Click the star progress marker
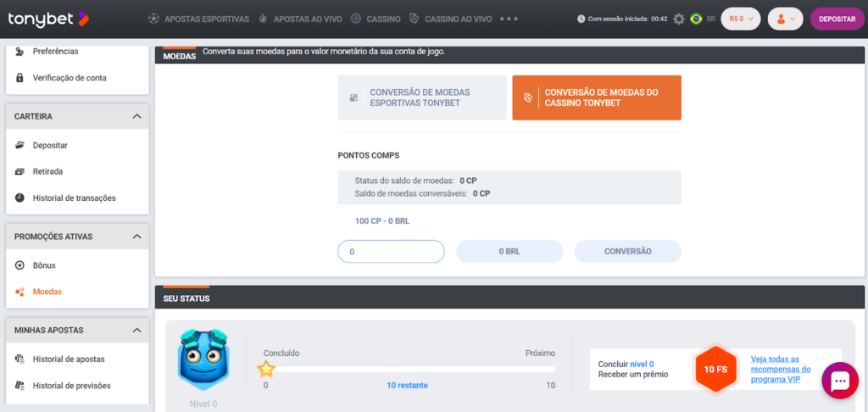Viewport: 868px width, 412px height. click(x=266, y=369)
